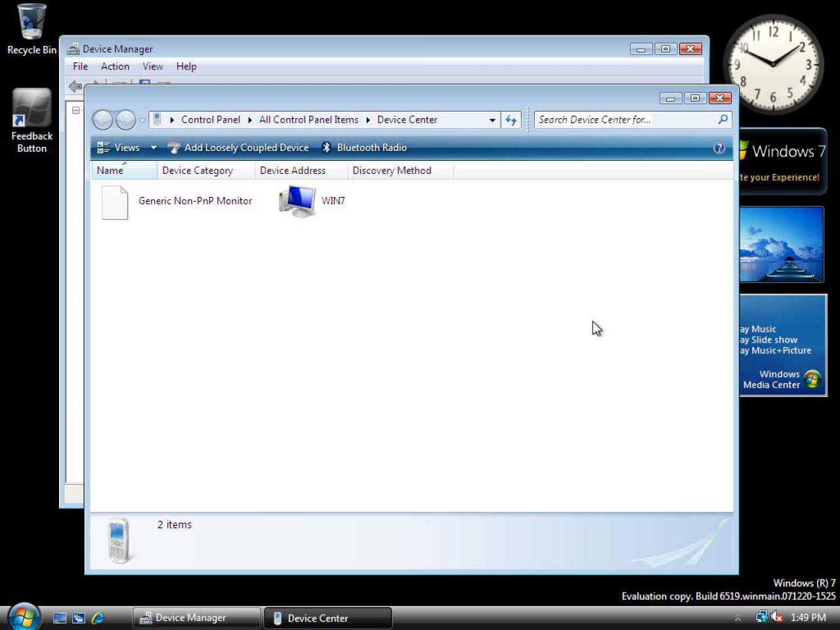Click Add Loosely Coupled Device
840x630 pixels.
pos(238,148)
